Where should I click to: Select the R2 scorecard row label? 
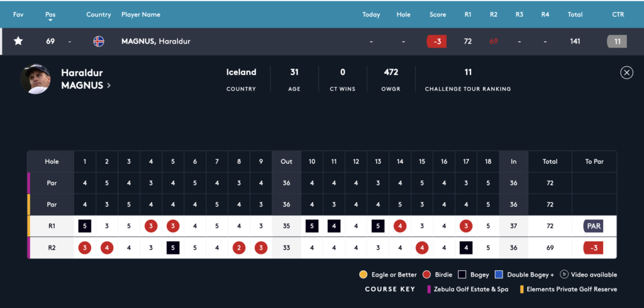52,248
